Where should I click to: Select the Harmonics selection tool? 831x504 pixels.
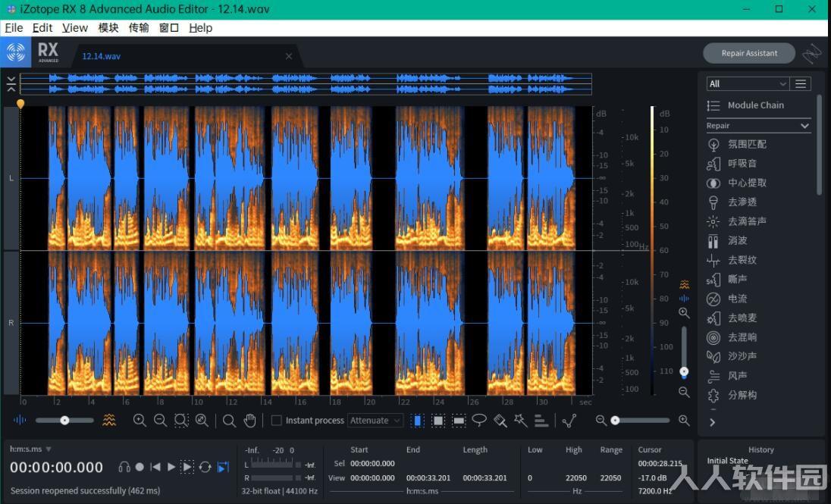(x=541, y=421)
